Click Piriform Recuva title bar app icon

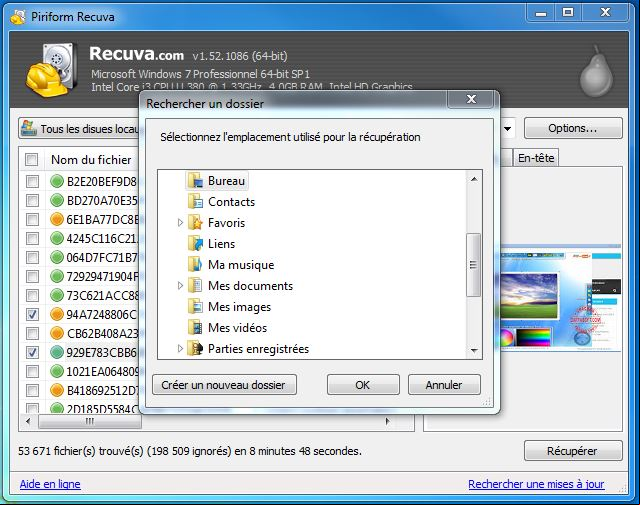coord(18,17)
